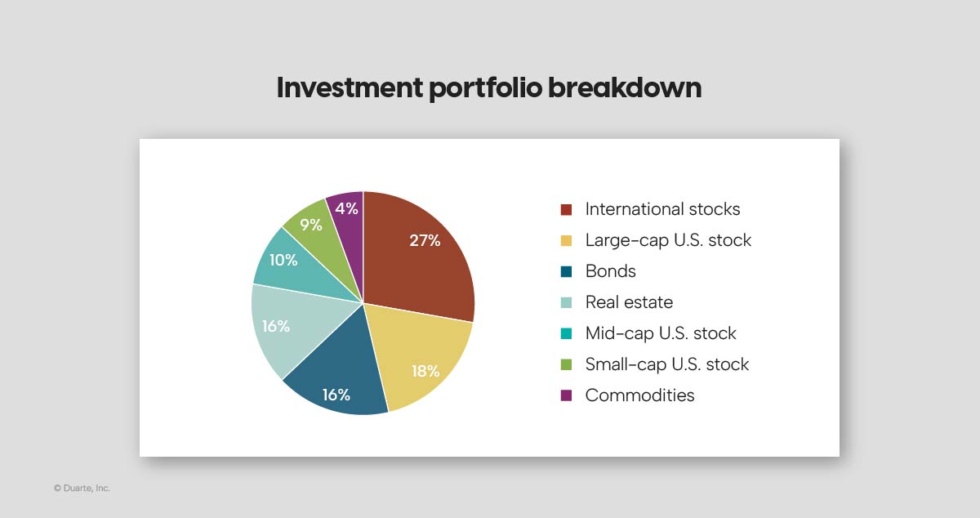Click the Investment portfolio breakdown title
Viewport: 980px width, 518px height.
point(489,88)
